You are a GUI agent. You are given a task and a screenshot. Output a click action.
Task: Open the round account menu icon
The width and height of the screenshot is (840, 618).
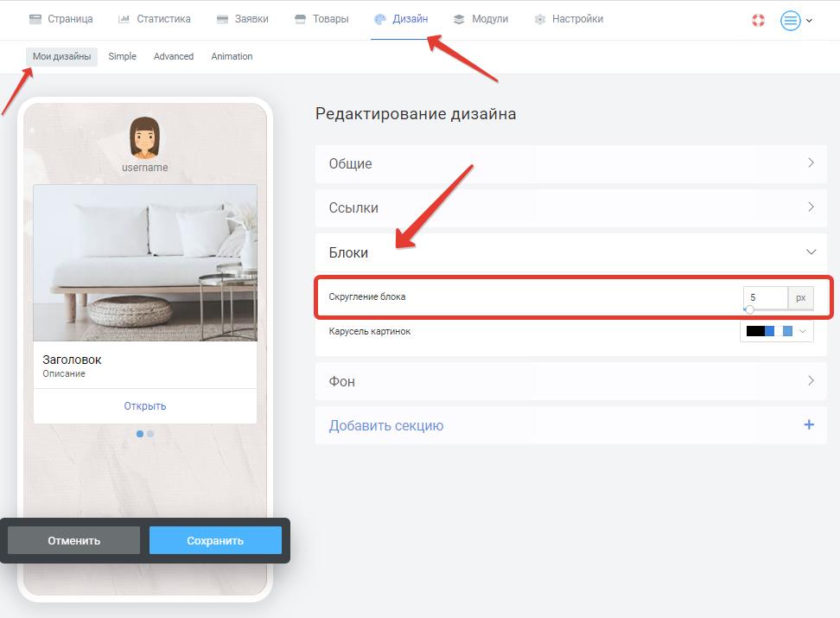[790, 21]
